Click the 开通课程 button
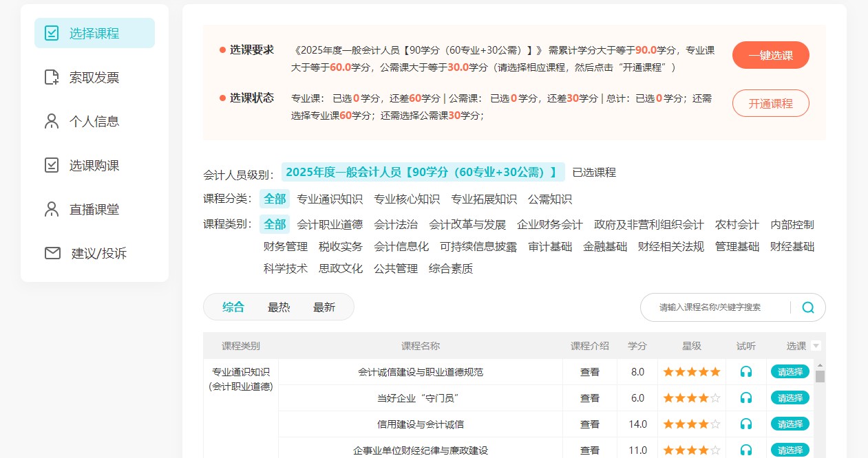Screen dimensions: 868x458 (770, 103)
